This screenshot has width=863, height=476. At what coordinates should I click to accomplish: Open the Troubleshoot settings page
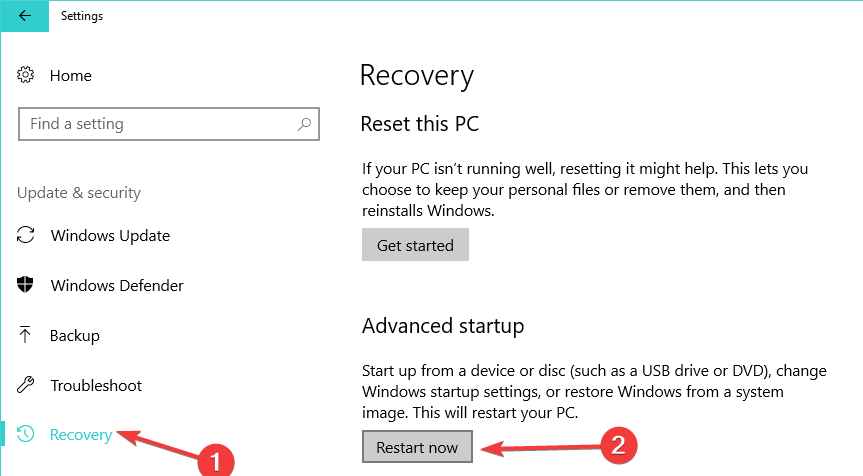96,386
